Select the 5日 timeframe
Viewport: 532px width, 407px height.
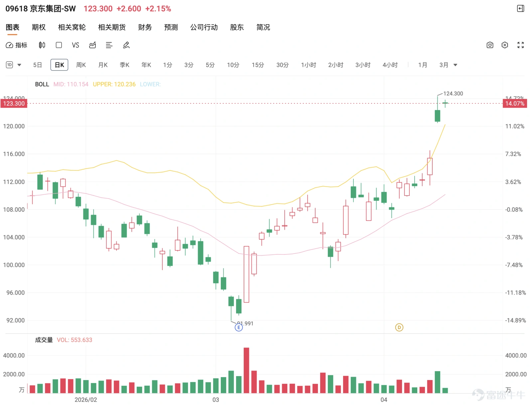pyautogui.click(x=38, y=65)
